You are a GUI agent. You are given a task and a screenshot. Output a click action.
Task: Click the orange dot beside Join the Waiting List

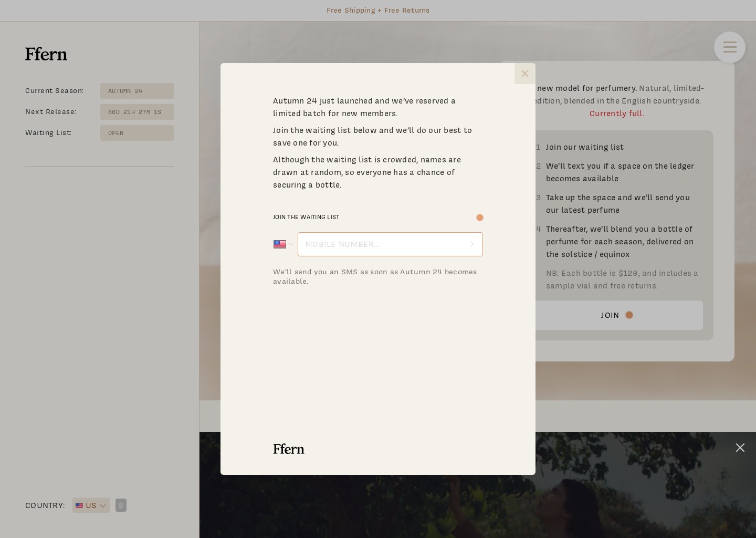(479, 218)
